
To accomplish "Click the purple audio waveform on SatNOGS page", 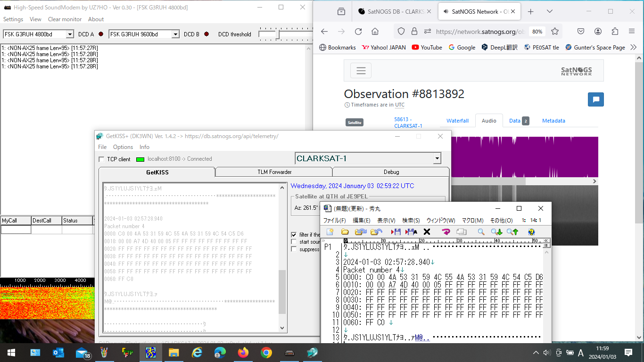I will tap(524, 157).
